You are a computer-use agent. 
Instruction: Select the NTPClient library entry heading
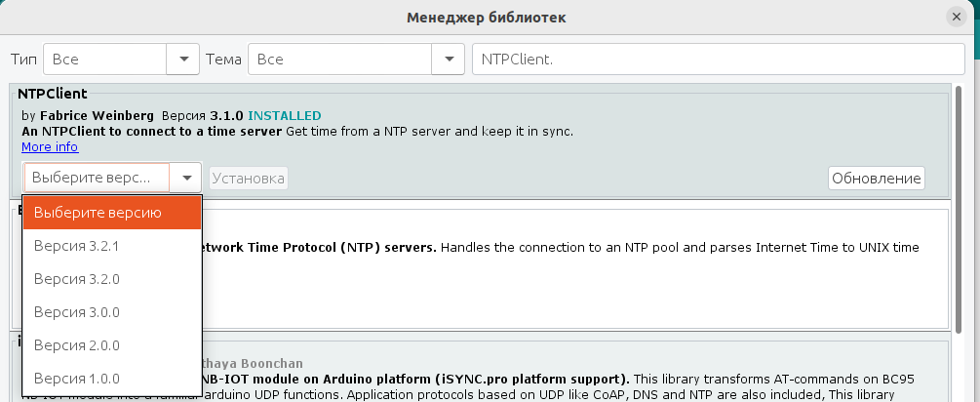tap(53, 94)
